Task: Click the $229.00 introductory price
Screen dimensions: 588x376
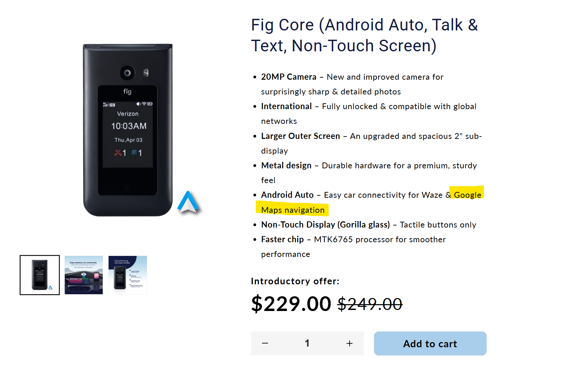Action: (291, 304)
